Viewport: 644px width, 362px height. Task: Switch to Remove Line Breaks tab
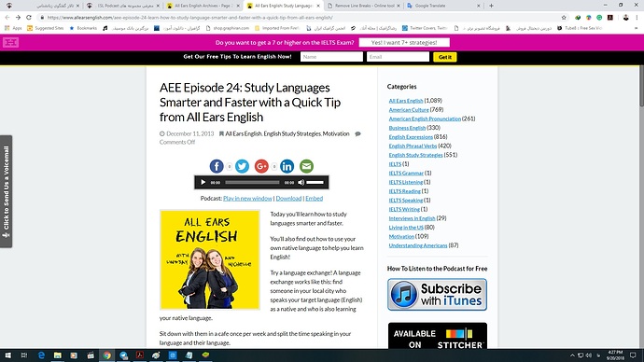(x=363, y=6)
